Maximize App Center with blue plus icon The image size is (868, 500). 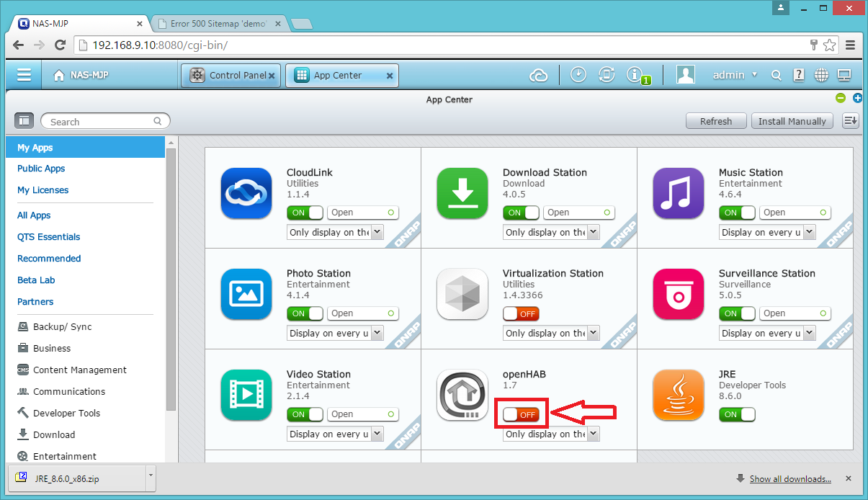point(857,98)
